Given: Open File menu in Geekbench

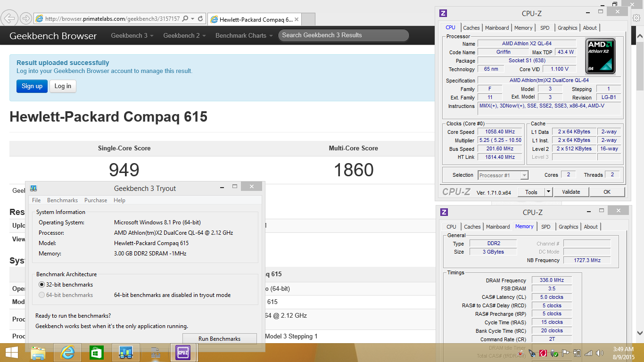Looking at the screenshot, I should pyautogui.click(x=36, y=200).
